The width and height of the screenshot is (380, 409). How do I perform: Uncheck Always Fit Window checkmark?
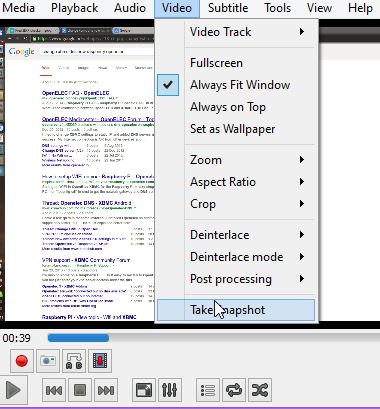tap(168, 85)
